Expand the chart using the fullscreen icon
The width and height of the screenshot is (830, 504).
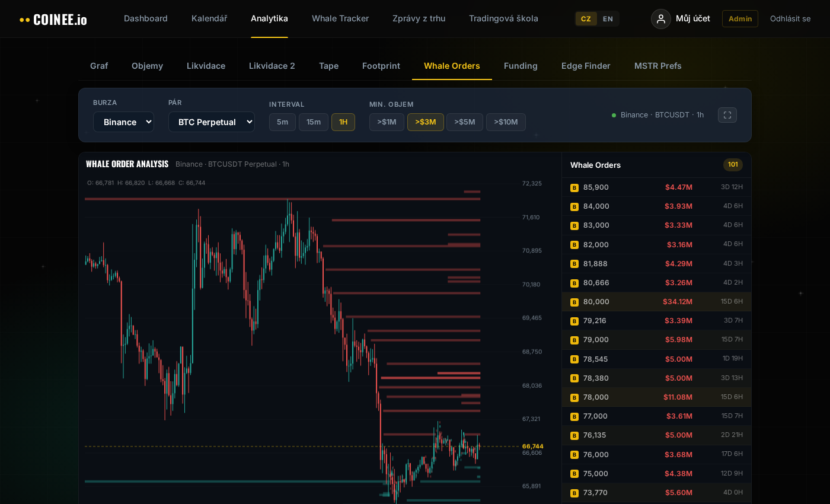[727, 115]
